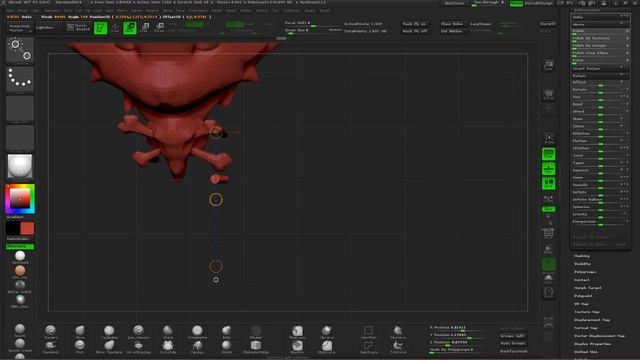The height and width of the screenshot is (360, 640).
Task: Select the Move brush
Action: click(x=80, y=331)
